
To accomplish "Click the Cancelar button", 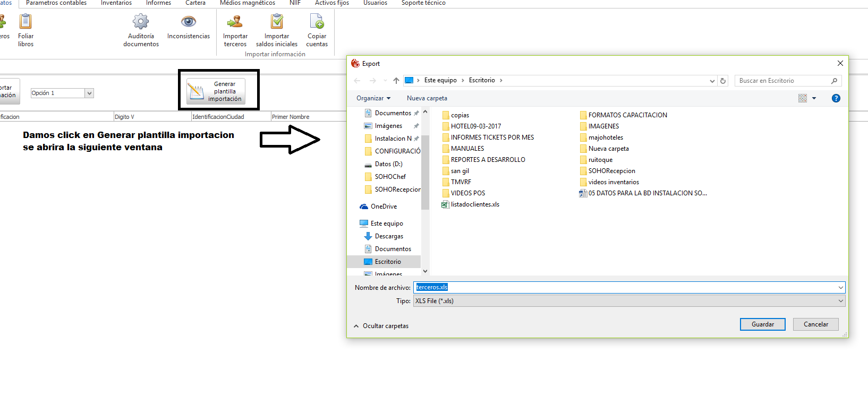I will 815,324.
